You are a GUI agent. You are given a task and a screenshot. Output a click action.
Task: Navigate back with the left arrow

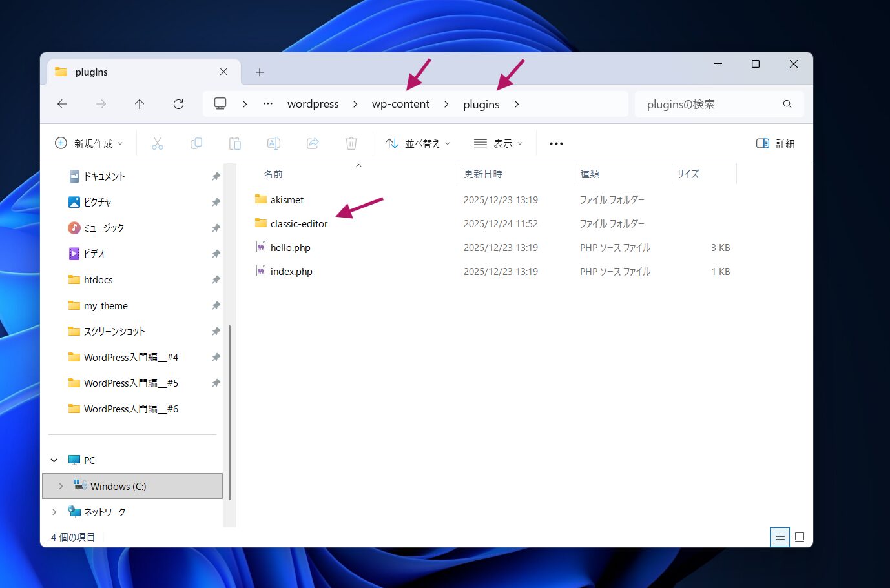click(63, 104)
